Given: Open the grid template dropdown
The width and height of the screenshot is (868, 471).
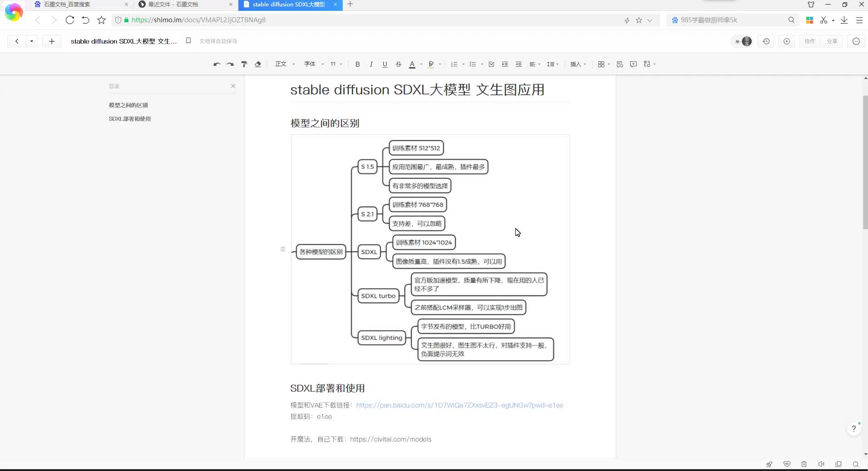Looking at the screenshot, I should (604, 64).
